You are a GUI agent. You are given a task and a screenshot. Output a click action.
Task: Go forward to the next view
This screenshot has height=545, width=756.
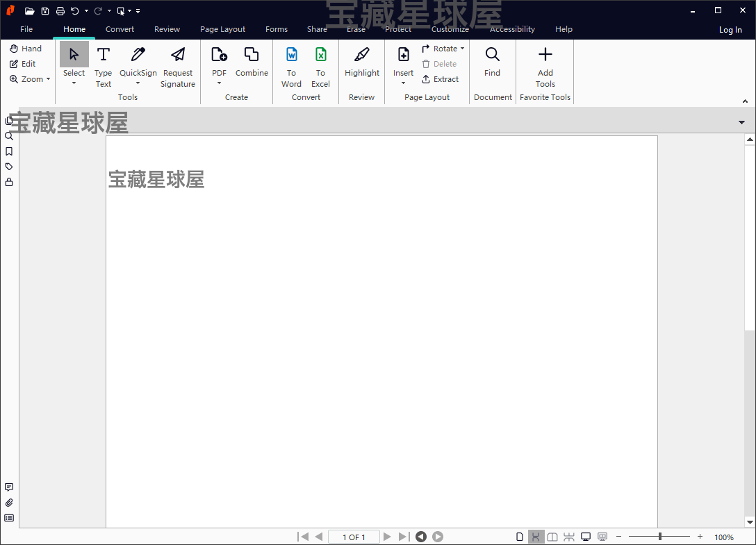438,537
